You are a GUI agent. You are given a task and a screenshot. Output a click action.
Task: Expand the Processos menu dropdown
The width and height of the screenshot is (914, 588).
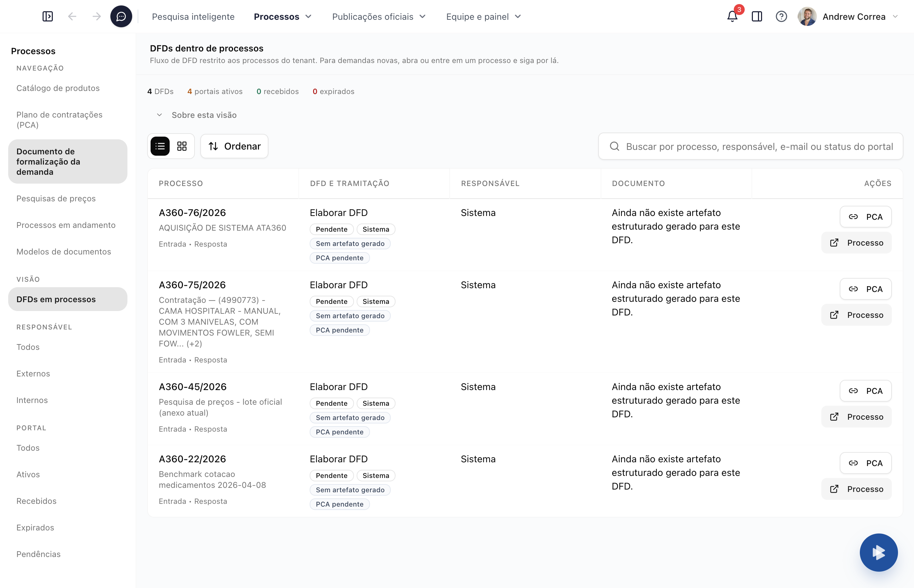click(x=283, y=16)
